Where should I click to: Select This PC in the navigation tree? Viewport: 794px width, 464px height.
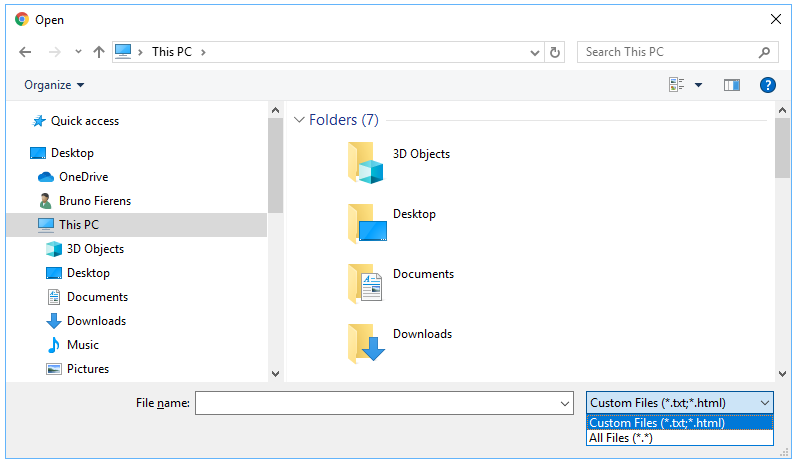pyautogui.click(x=136, y=224)
